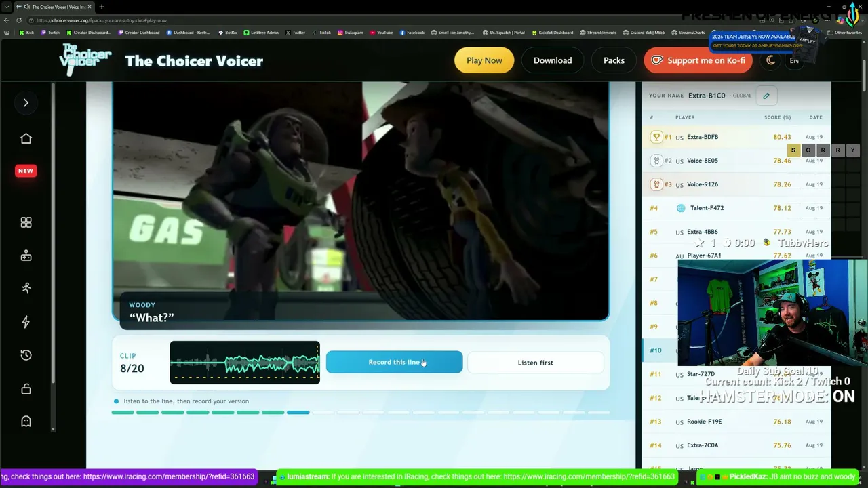Click the gold trophy icon for rank #1

point(656,137)
